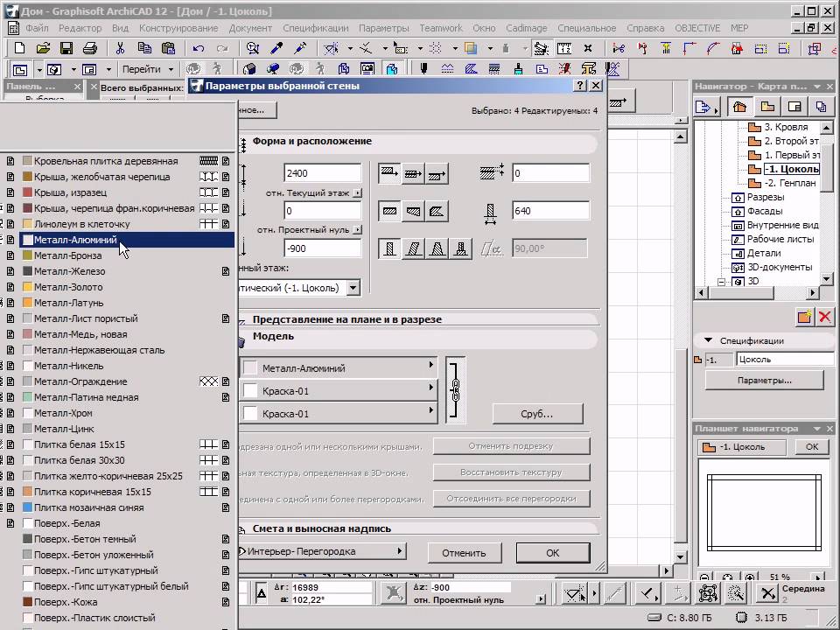Screen dimensions: 840x630
Task: Open the Перейти dropdown in toolbar
Action: [148, 69]
